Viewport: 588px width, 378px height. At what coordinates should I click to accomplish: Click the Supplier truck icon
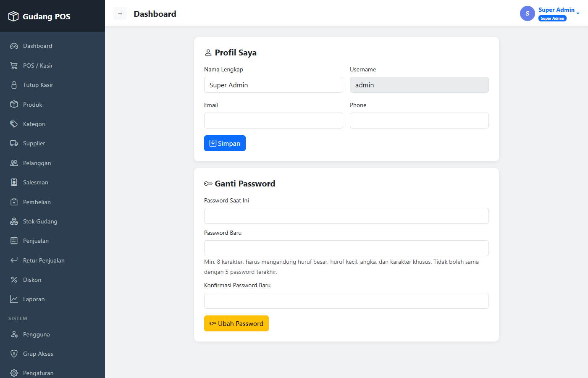coord(14,143)
